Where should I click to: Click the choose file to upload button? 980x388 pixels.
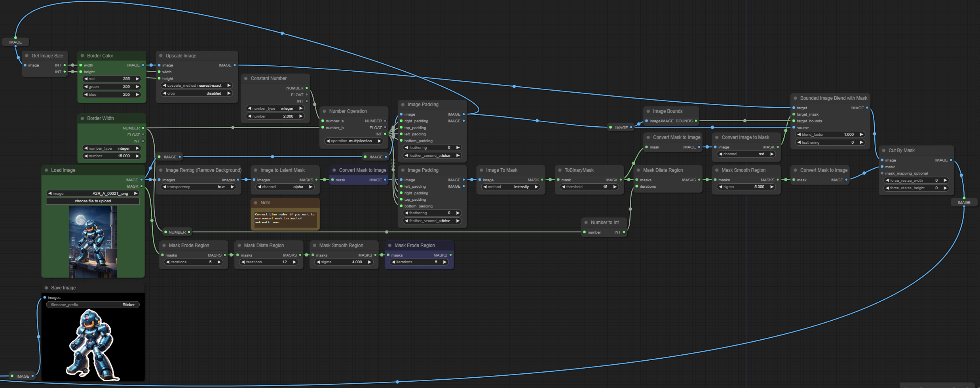pyautogui.click(x=93, y=201)
